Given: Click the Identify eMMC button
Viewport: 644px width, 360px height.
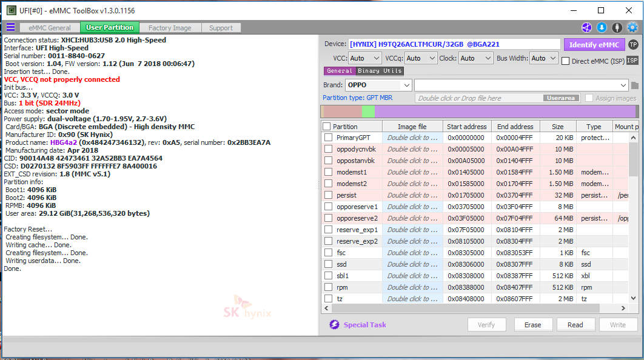Looking at the screenshot, I should 594,44.
